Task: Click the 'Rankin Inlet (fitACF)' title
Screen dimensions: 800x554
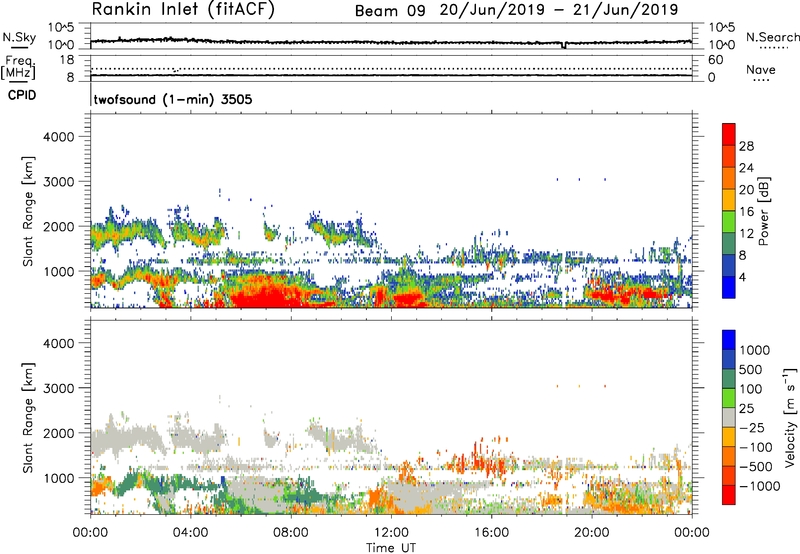Action: pyautogui.click(x=183, y=9)
